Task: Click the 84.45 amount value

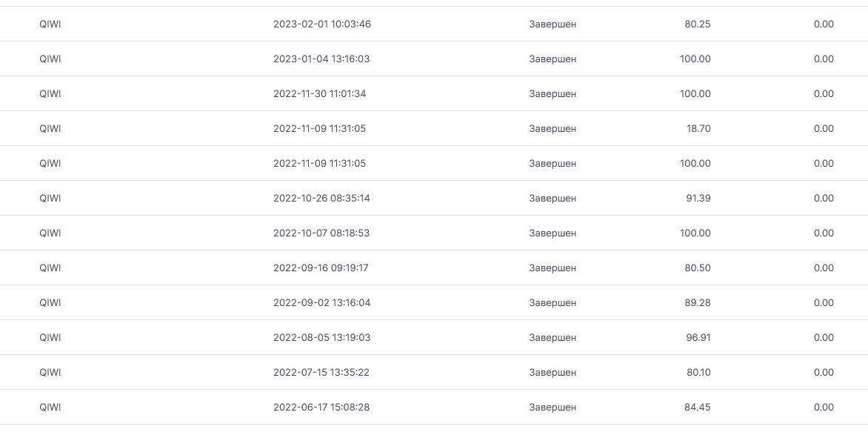Action: pyautogui.click(x=697, y=408)
